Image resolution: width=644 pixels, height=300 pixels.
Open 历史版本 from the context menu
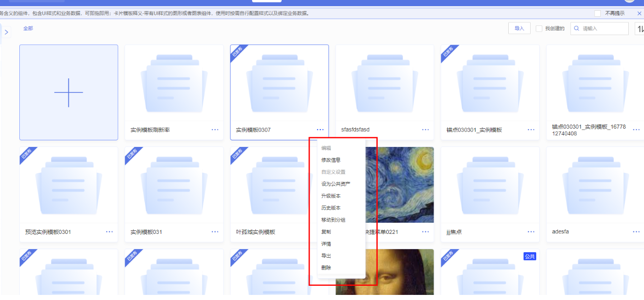[x=331, y=208]
